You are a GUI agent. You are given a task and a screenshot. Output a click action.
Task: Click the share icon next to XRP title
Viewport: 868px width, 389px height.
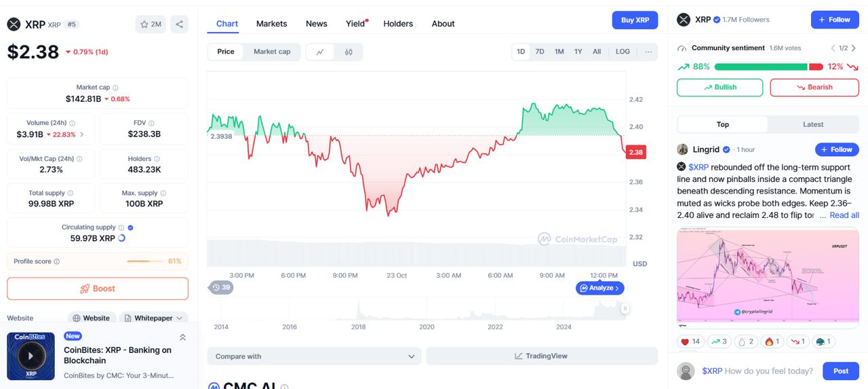pyautogui.click(x=179, y=24)
